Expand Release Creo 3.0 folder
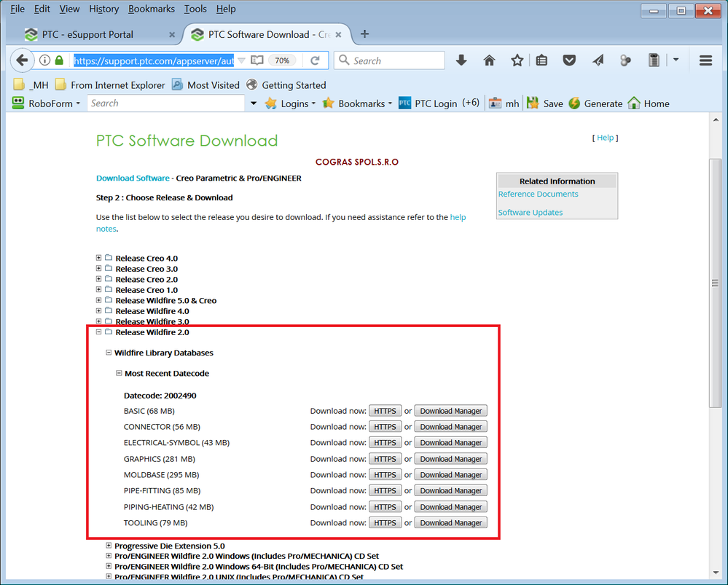The width and height of the screenshot is (728, 585). coord(98,268)
